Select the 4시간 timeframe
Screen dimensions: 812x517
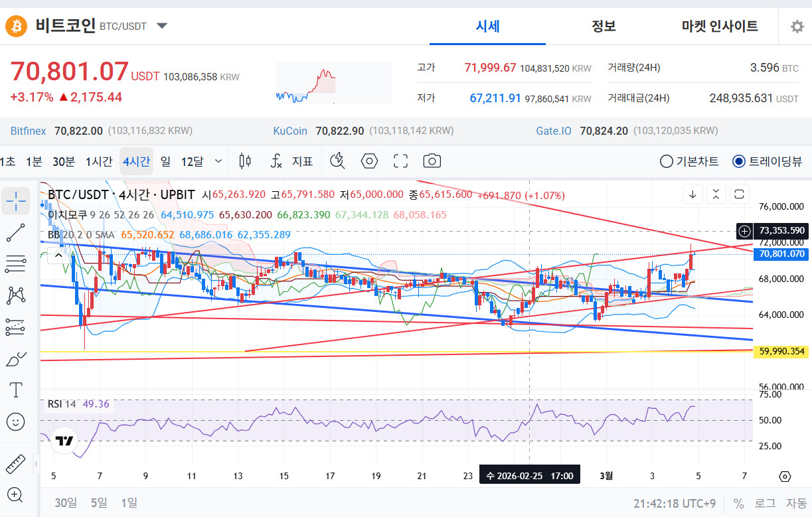click(136, 161)
